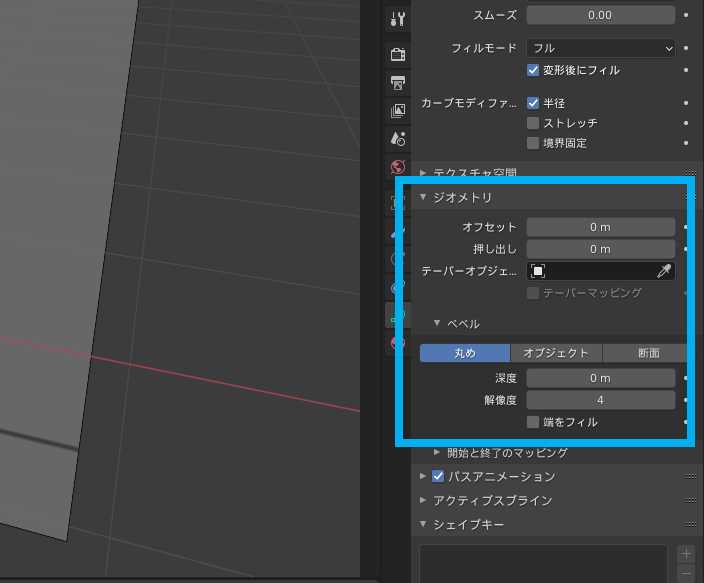Disable the 変形後にフィル checkbox
Image resolution: width=704 pixels, height=583 pixels.
(533, 70)
